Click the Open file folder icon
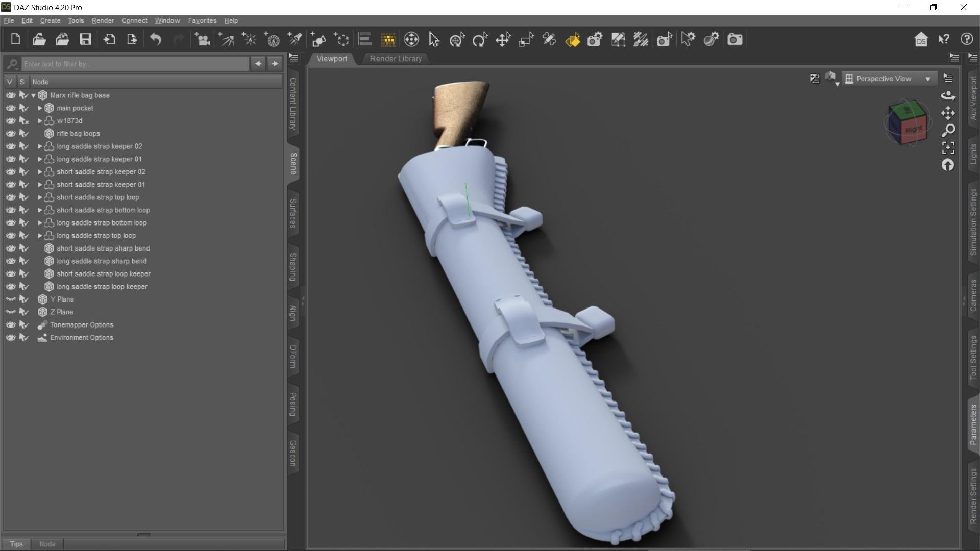Image resolution: width=980 pixels, height=551 pixels. point(39,39)
